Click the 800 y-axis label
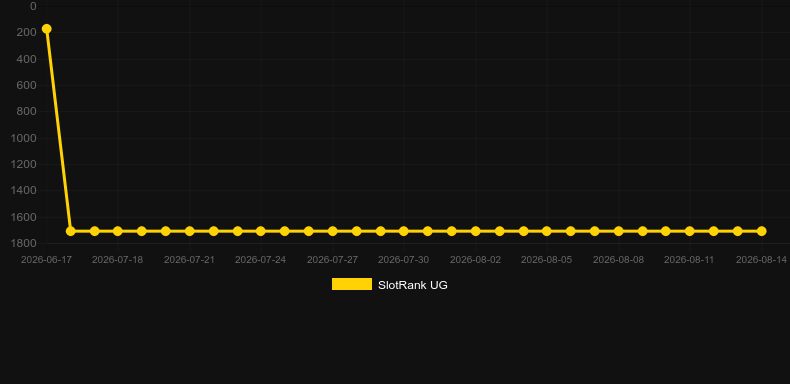790x384 pixels. click(27, 111)
